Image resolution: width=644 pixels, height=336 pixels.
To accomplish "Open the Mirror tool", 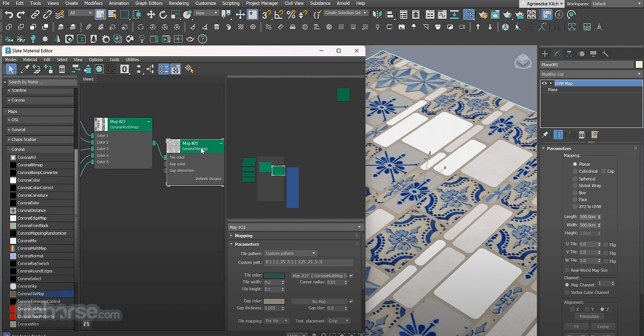I will tap(378, 15).
